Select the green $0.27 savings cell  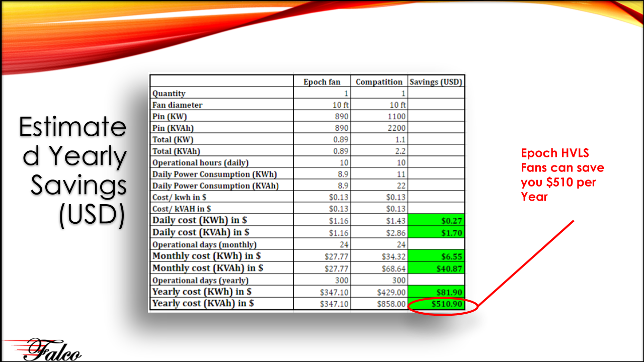point(436,220)
